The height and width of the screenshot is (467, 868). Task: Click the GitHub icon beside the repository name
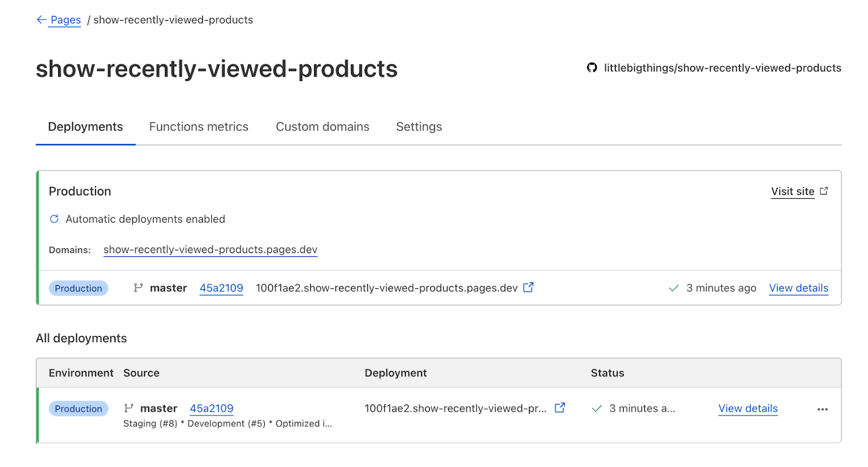tap(592, 68)
